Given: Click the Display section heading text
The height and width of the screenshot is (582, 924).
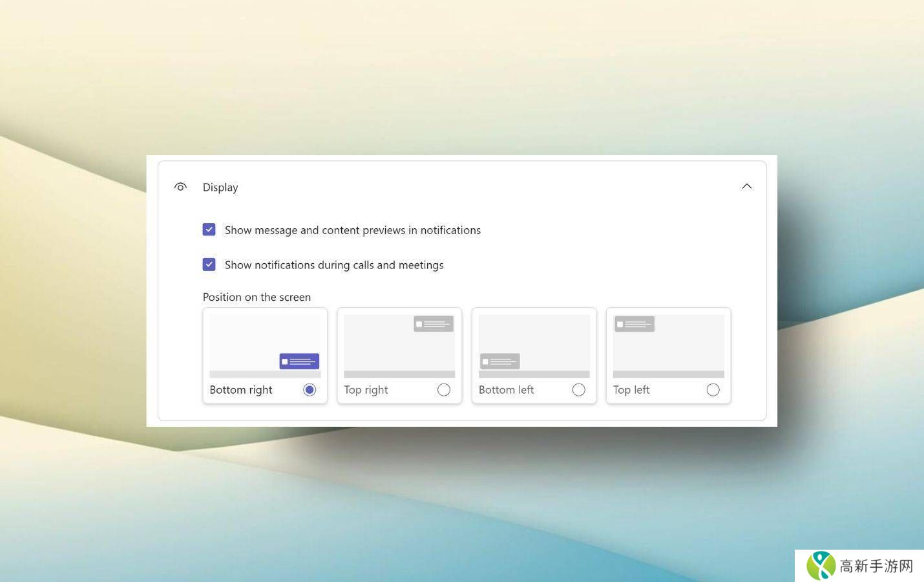Looking at the screenshot, I should 220,188.
